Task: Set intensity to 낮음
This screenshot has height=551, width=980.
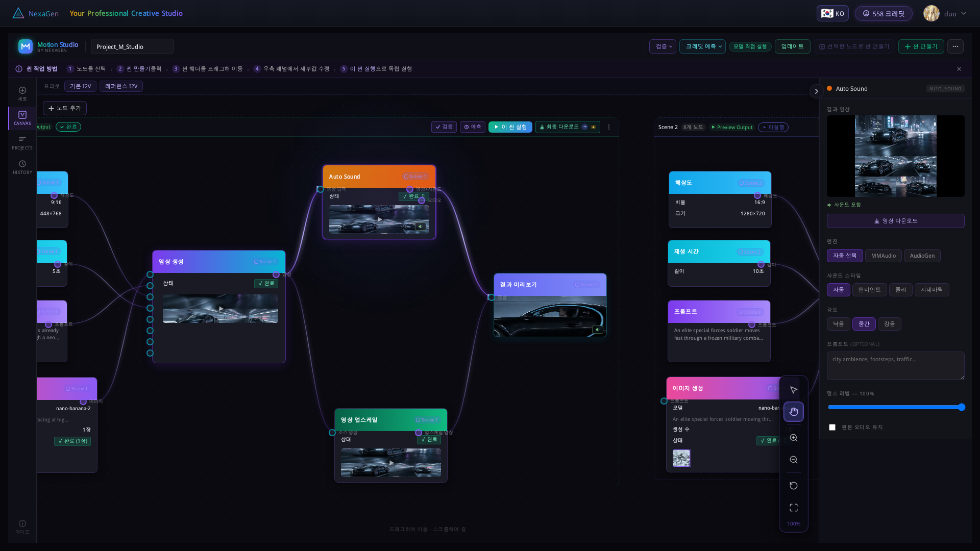Action: click(839, 324)
